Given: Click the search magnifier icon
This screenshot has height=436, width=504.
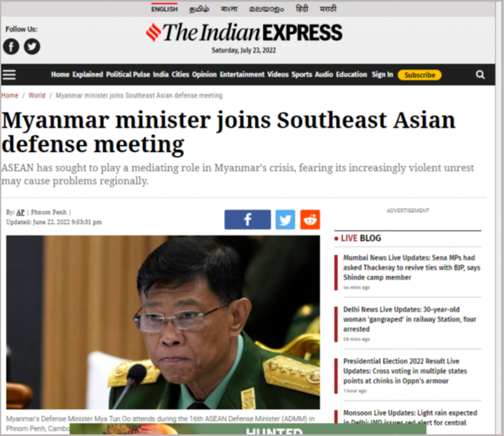Looking at the screenshot, I should [480, 75].
